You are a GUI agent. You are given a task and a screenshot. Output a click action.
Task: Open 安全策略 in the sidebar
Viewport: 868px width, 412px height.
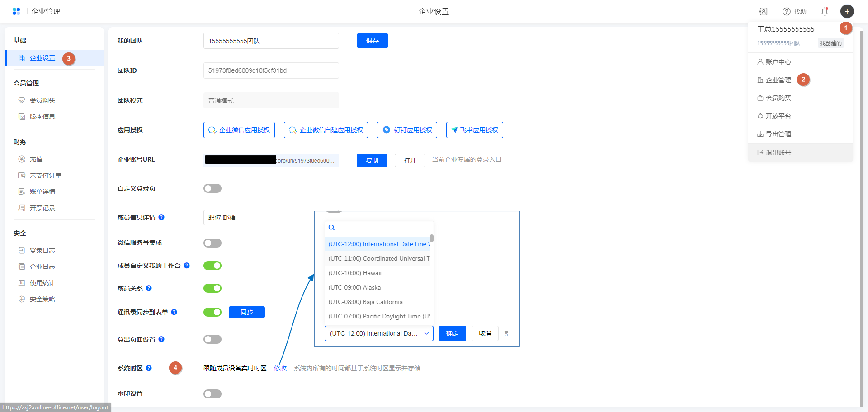tap(42, 299)
